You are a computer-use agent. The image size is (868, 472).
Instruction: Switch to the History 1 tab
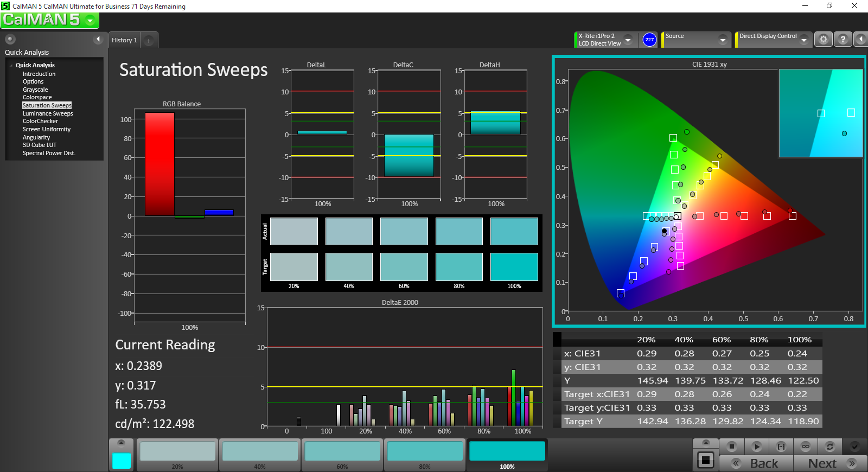tap(124, 40)
